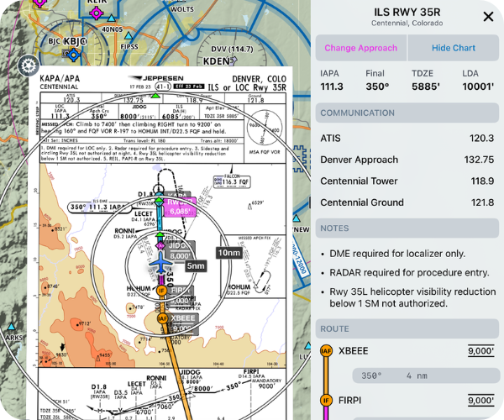Tap the FIPSS waypoint triangle

(x=129, y=35)
